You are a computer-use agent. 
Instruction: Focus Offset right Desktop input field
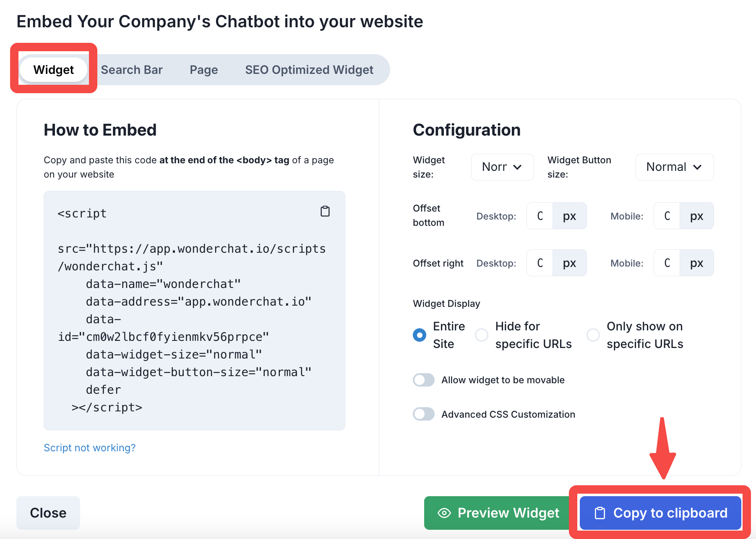tap(540, 263)
